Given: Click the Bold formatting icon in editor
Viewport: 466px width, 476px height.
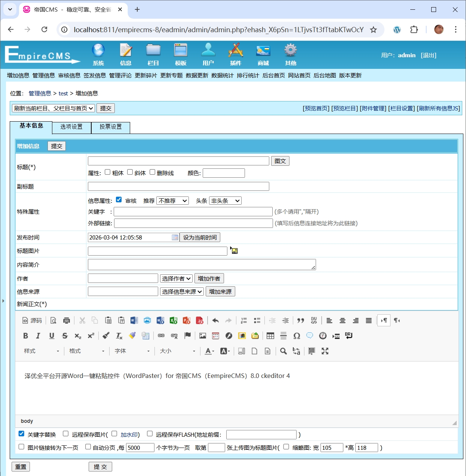Looking at the screenshot, I should 25,336.
